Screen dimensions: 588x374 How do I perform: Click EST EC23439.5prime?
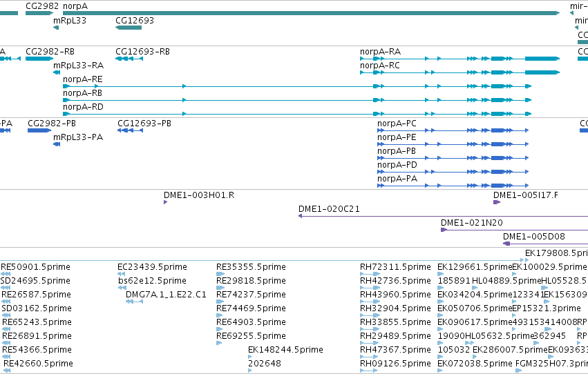coord(152,267)
